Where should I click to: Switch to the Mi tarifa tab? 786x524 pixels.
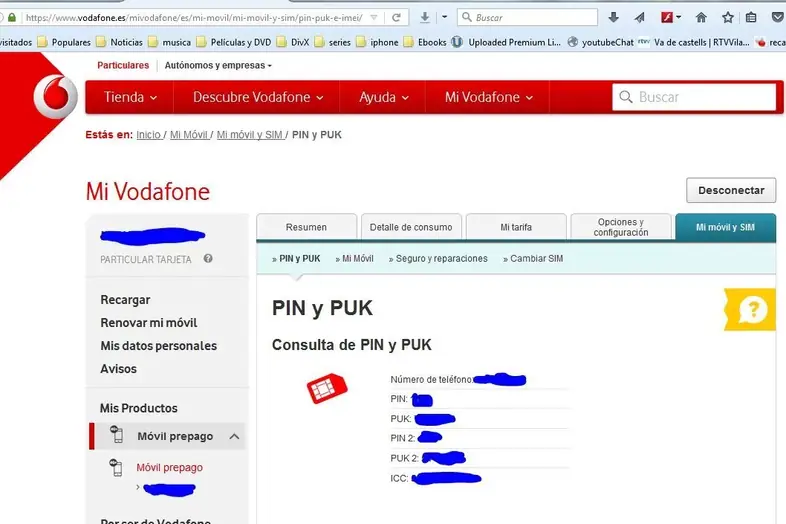[516, 227]
